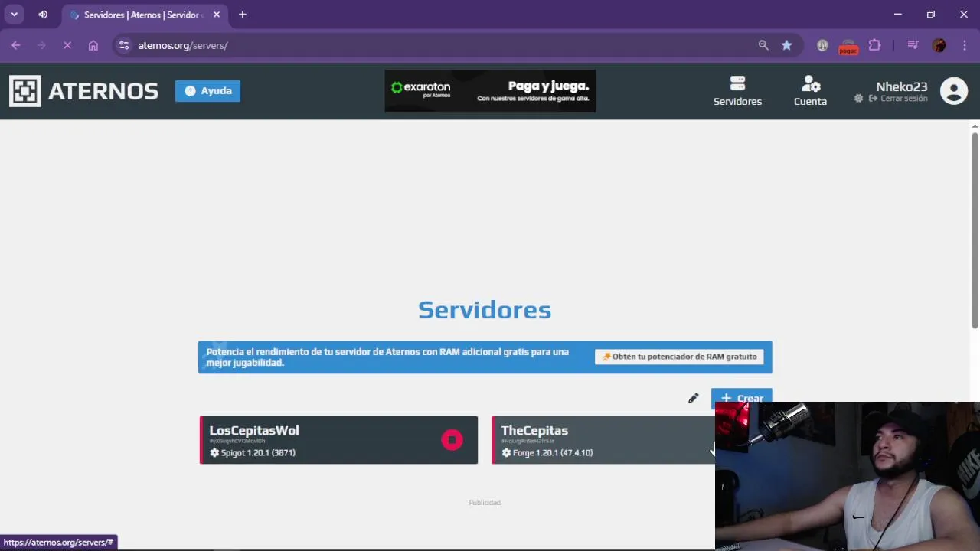Click the browser back arrow

click(x=15, y=45)
